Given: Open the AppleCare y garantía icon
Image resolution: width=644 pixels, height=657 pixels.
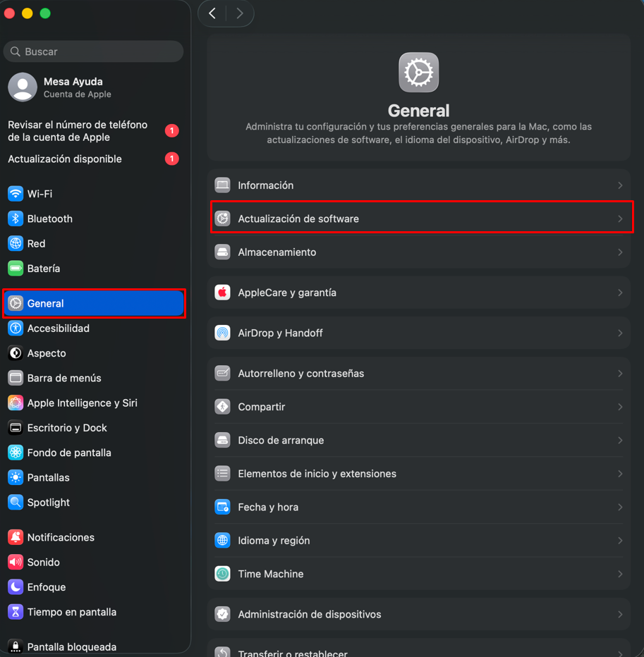Looking at the screenshot, I should pyautogui.click(x=223, y=293).
